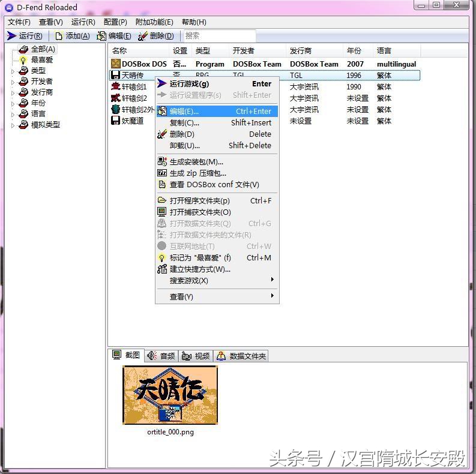Click the 7z zip archive icon
The image size is (476, 474).
coord(162,173)
